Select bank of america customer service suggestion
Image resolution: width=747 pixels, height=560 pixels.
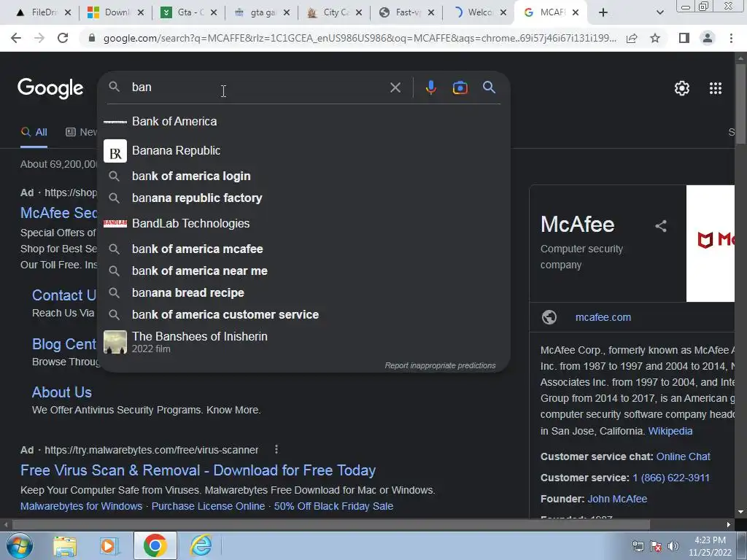coord(303,315)
